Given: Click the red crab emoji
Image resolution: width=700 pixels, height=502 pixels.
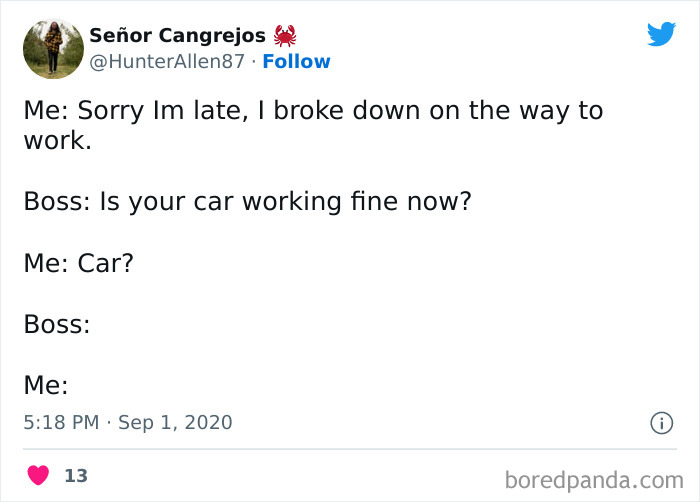Looking at the screenshot, I should click(286, 36).
